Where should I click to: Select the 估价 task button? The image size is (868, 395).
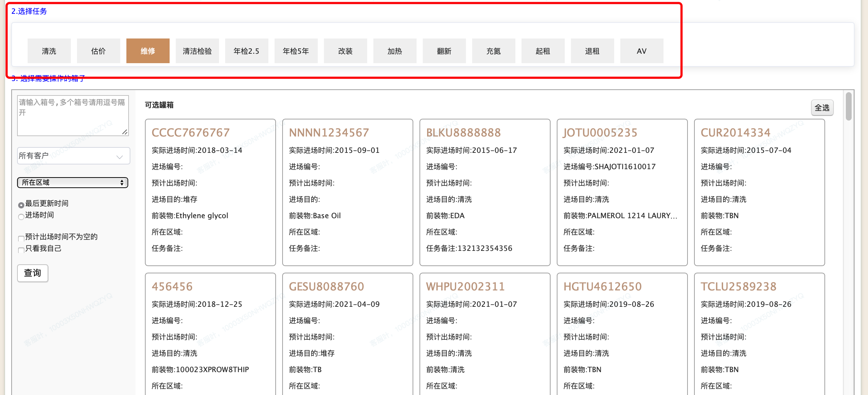pos(98,51)
